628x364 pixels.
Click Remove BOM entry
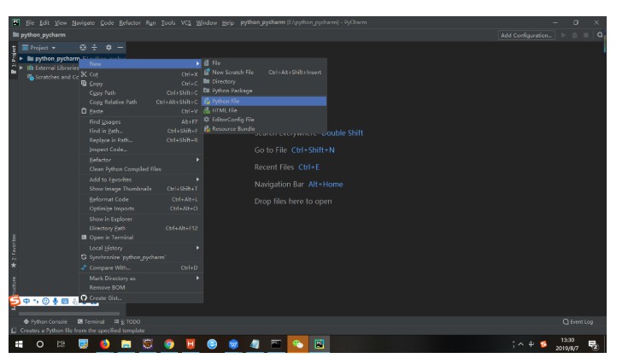[141, 287]
